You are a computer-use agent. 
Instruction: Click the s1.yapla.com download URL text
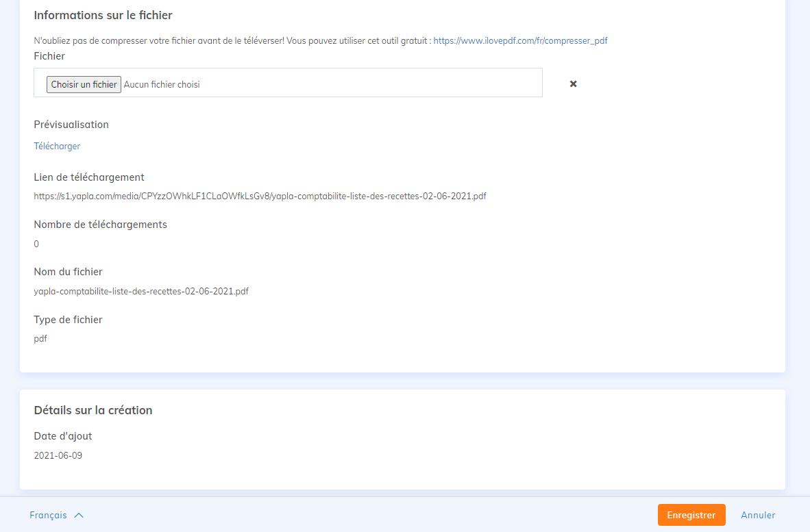(260, 196)
